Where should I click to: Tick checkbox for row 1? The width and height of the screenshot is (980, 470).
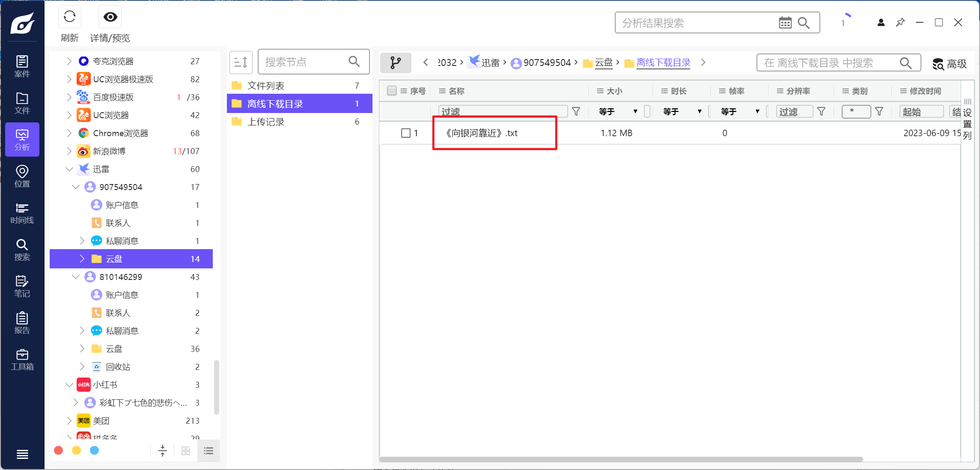click(x=406, y=133)
